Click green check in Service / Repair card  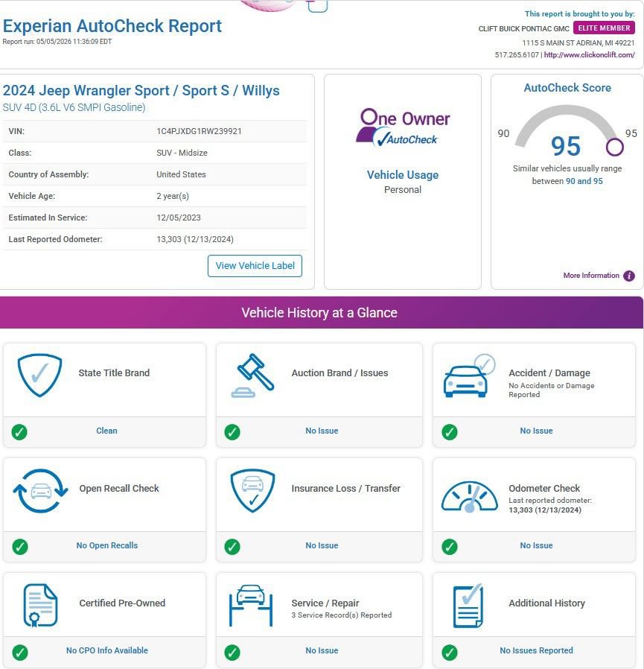[232, 652]
